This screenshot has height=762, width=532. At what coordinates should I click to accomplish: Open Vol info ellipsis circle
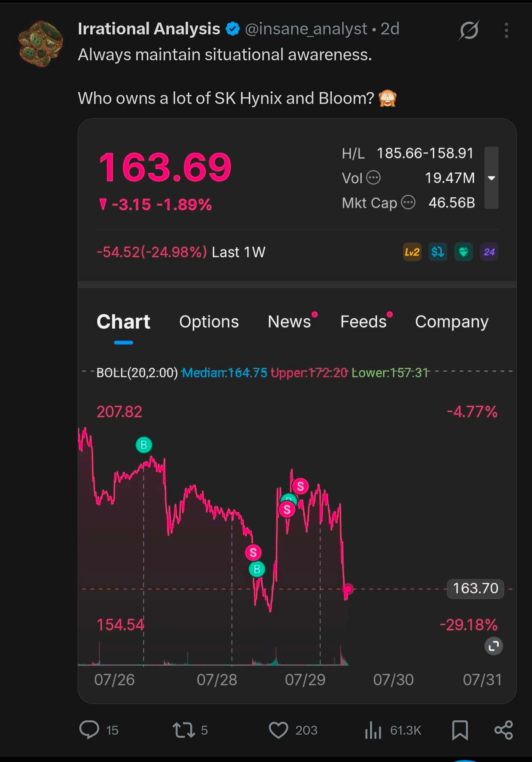tap(373, 178)
